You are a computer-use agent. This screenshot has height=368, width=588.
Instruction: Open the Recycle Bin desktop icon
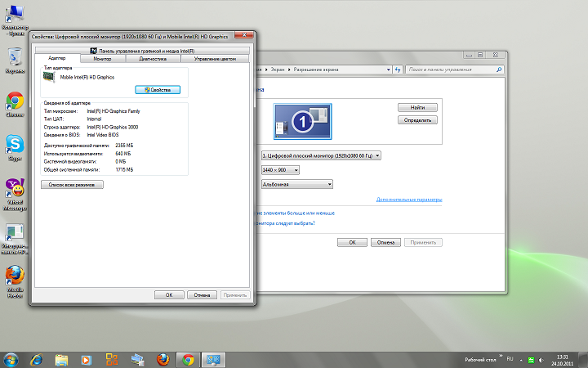[x=15, y=60]
